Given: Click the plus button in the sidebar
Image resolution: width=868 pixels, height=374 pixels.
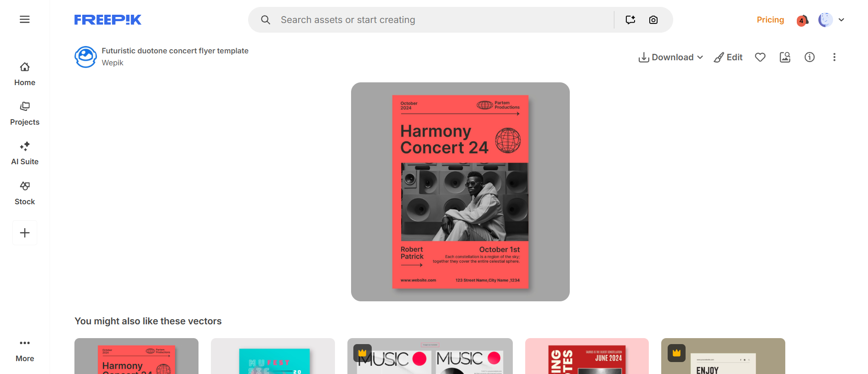Looking at the screenshot, I should [25, 233].
